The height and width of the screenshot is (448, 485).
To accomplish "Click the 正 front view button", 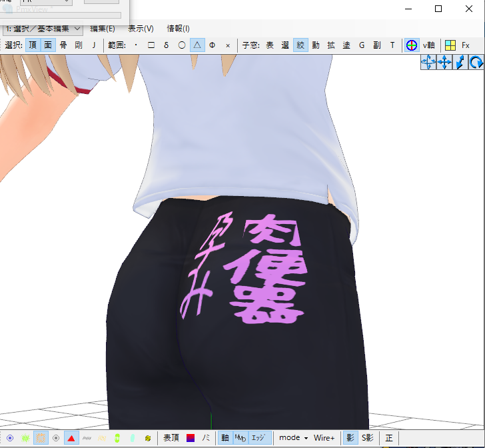I will pos(389,438).
